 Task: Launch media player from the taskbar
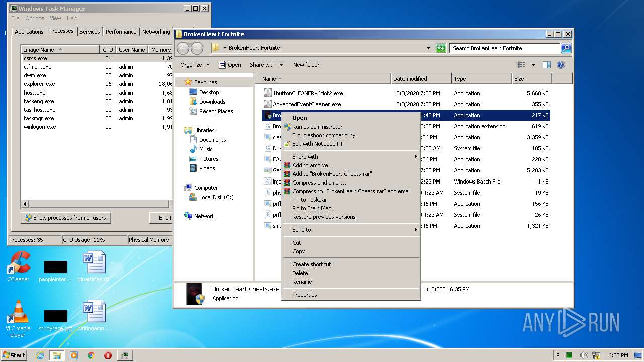pyautogui.click(x=74, y=355)
